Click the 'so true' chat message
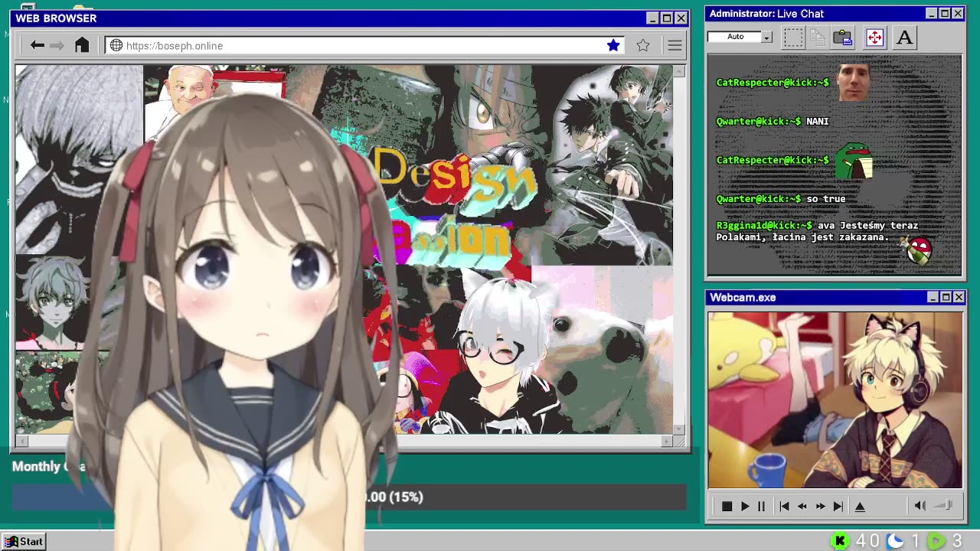Viewport: 980px width, 551px height. coord(825,199)
